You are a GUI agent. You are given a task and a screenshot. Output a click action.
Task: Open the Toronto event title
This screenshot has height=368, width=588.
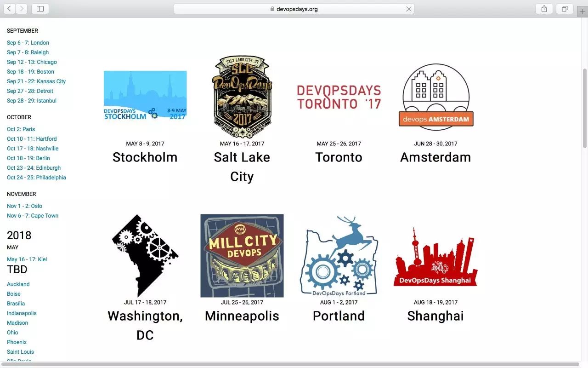tap(339, 157)
